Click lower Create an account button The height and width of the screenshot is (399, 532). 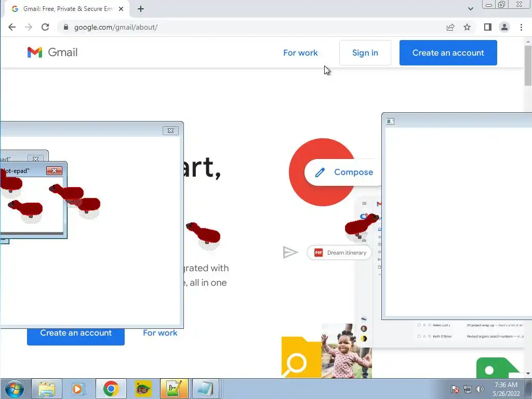(76, 337)
